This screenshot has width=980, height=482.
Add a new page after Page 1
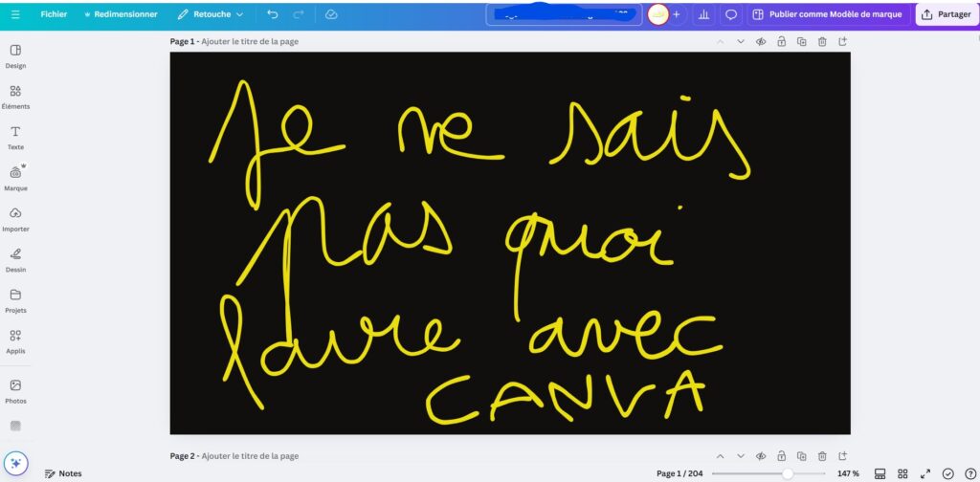click(x=842, y=41)
